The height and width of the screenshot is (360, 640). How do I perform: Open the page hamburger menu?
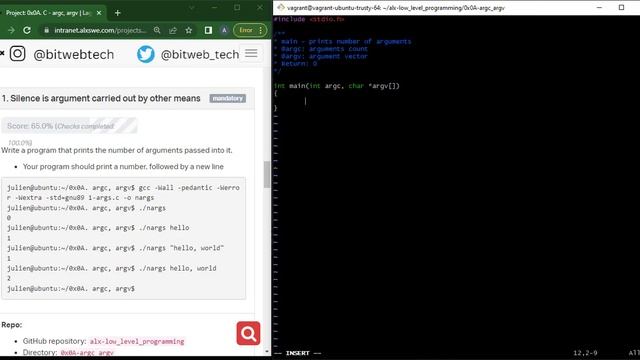(251, 53)
